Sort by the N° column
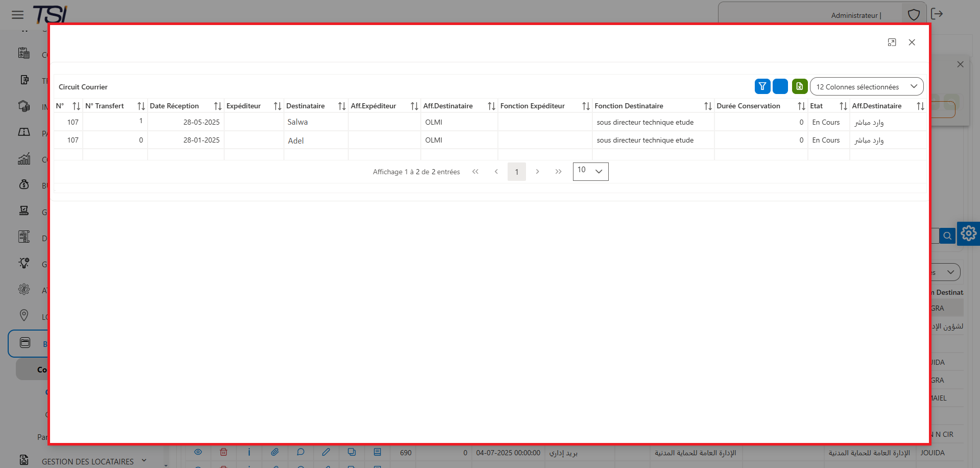Viewport: 980px width, 468px height. [76, 106]
